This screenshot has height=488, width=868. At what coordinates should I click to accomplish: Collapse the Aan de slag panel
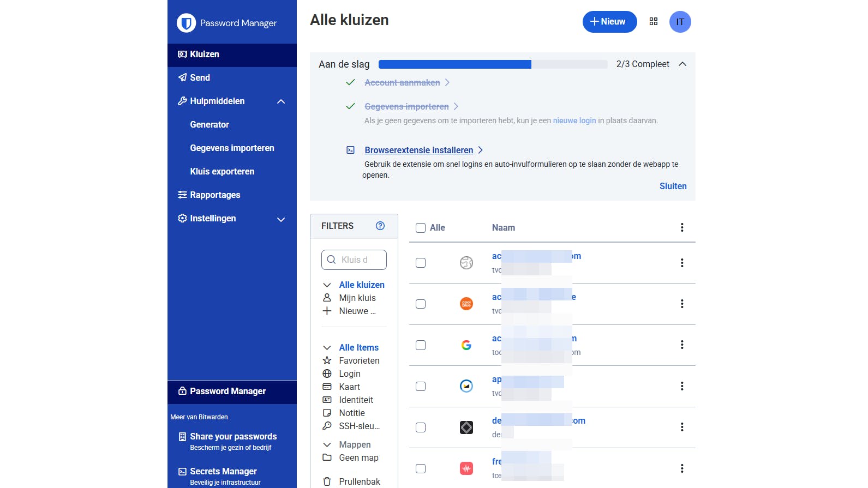click(683, 64)
